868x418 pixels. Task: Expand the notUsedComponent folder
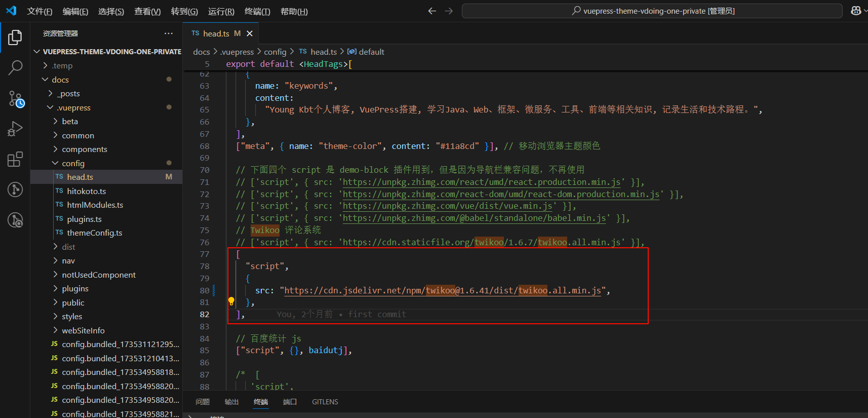coord(99,275)
